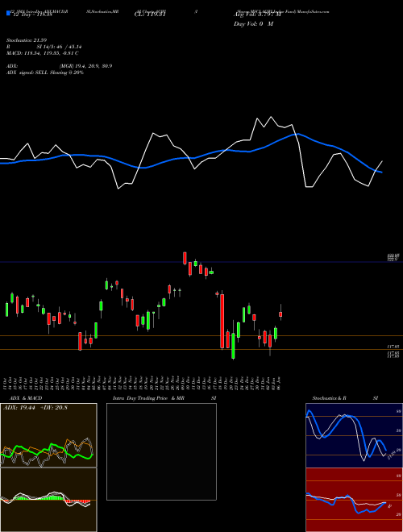Viewport: 403px width, 532px height.
Task: Select the "CL: 119.31" closing price text
Action: point(150,15)
